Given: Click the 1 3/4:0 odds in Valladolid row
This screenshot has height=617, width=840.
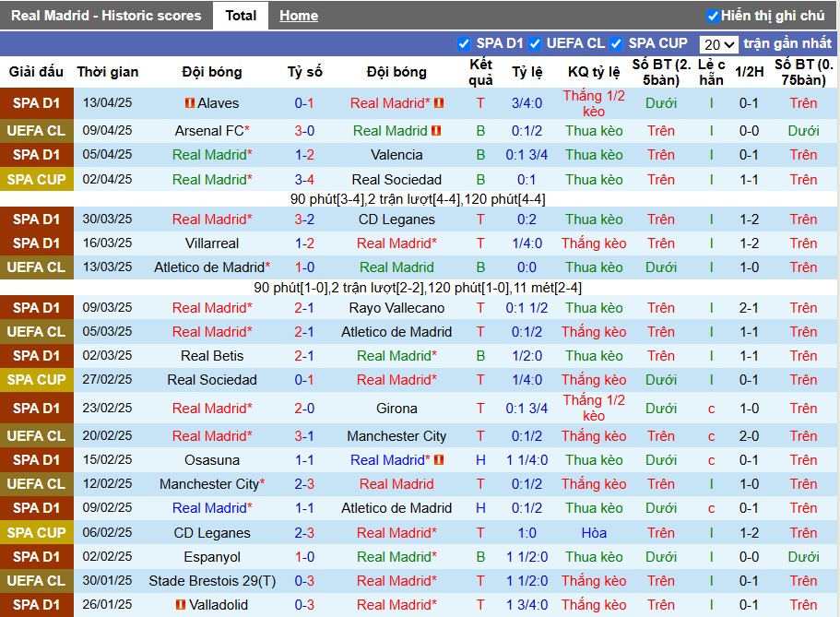Looking at the screenshot, I should pos(526,605).
